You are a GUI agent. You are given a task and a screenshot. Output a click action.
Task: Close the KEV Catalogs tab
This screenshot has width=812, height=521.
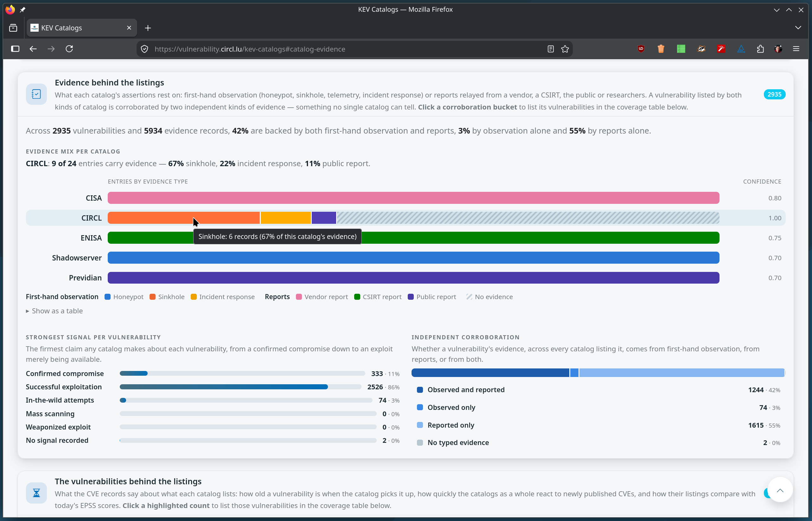click(x=129, y=28)
